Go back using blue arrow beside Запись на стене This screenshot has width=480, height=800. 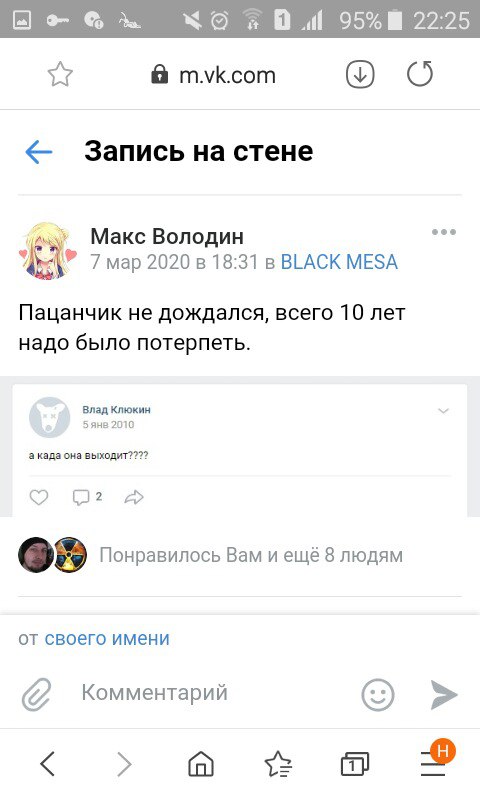pyautogui.click(x=39, y=152)
